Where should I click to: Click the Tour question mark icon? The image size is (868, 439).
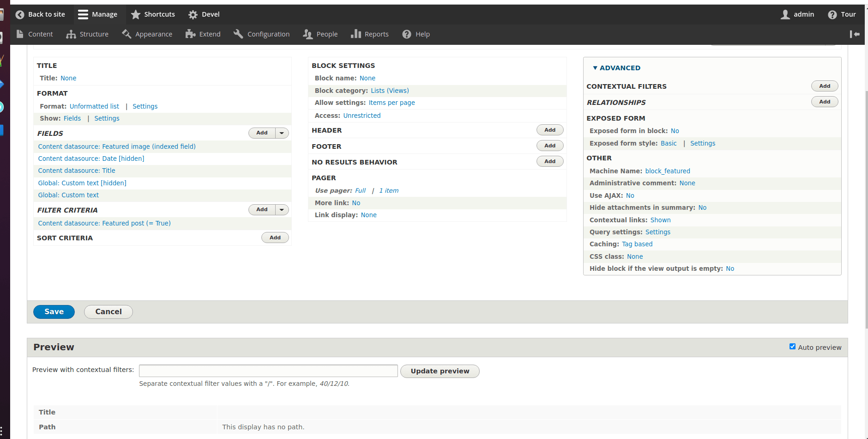832,15
